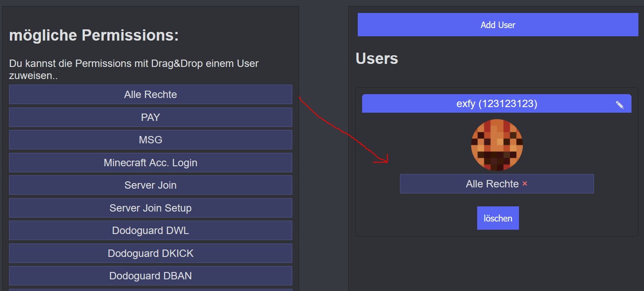Click the Minecraft Acc. Login permission
This screenshot has width=644, height=291.
[150, 162]
